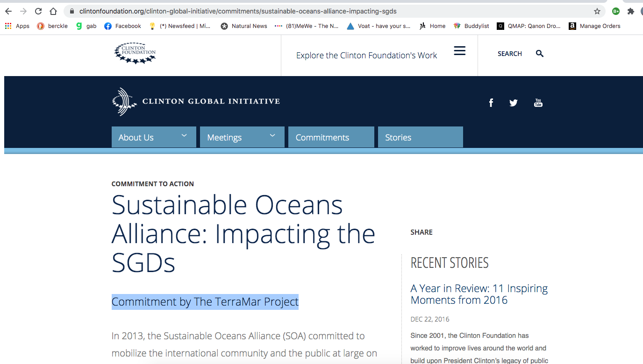Go to the Commitments tab
643x364 pixels.
click(x=331, y=137)
